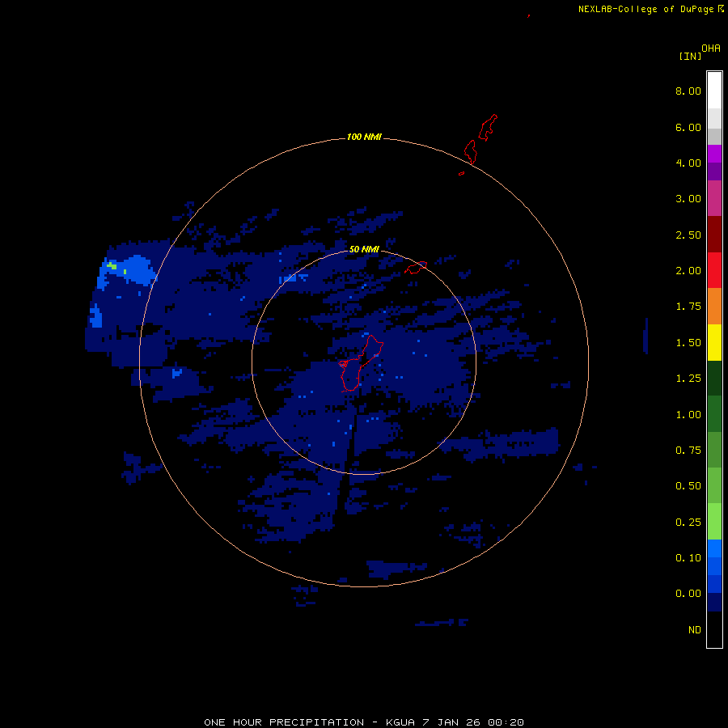This screenshot has height=728, width=728.
Task: Pick the dark purple legend swatch
Action: 714,171
